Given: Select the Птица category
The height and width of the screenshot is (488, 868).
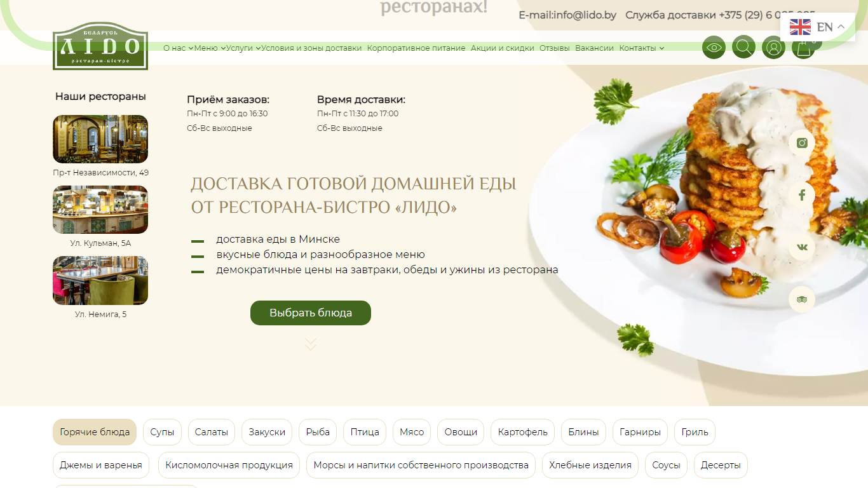Looking at the screenshot, I should point(365,432).
